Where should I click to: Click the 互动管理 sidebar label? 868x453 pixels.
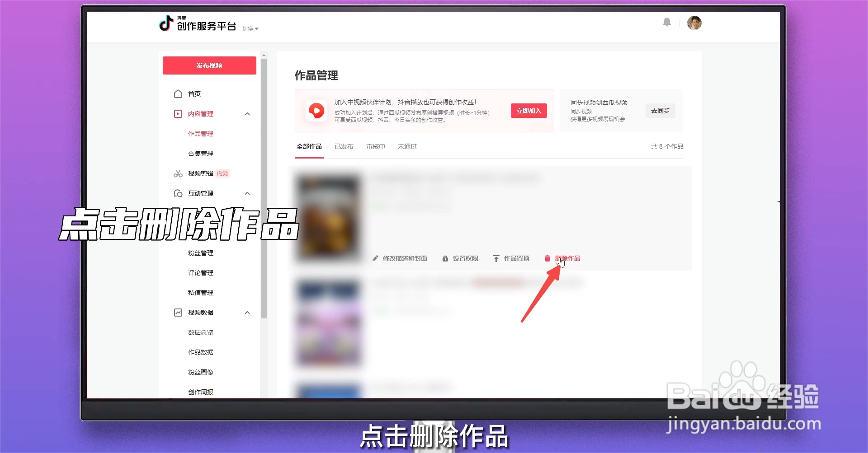201,193
